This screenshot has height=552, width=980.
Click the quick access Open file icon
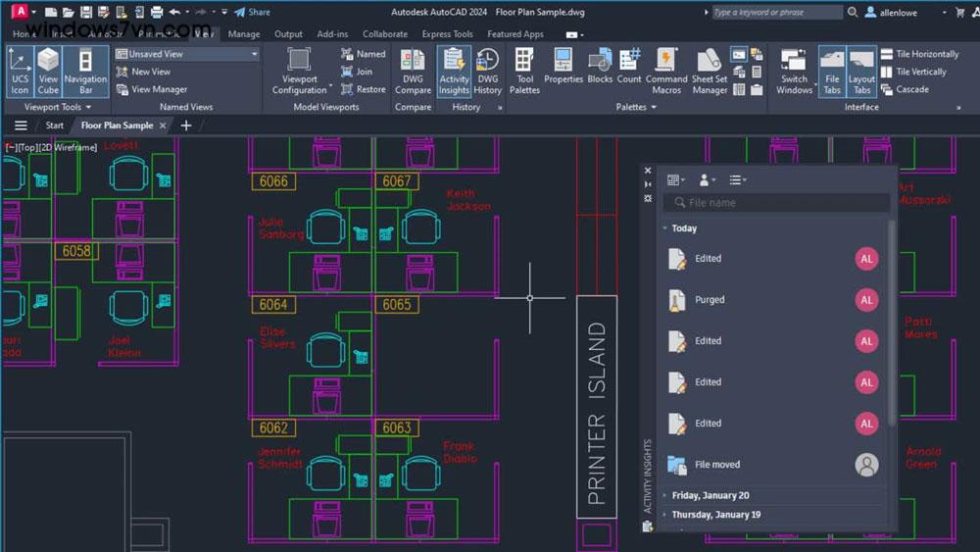point(69,12)
